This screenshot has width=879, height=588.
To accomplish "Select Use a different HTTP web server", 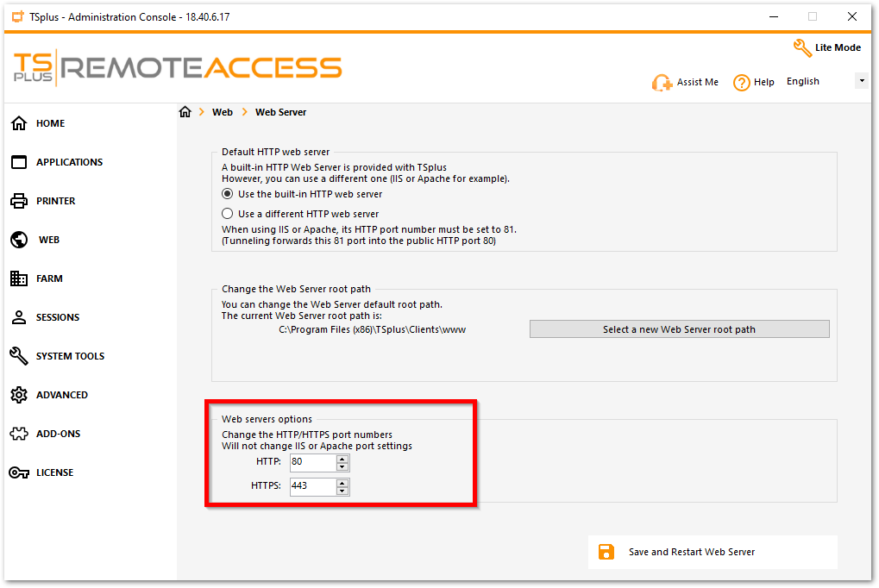I will click(x=228, y=214).
